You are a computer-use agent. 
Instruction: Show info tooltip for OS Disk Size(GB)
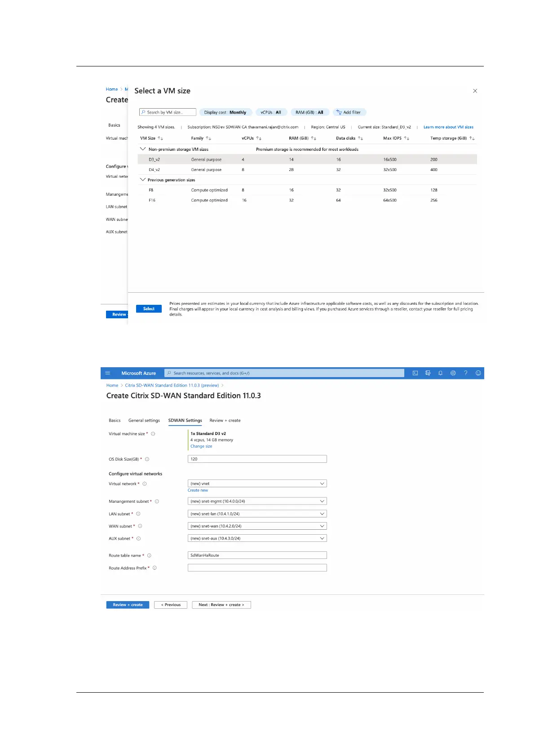click(x=147, y=459)
